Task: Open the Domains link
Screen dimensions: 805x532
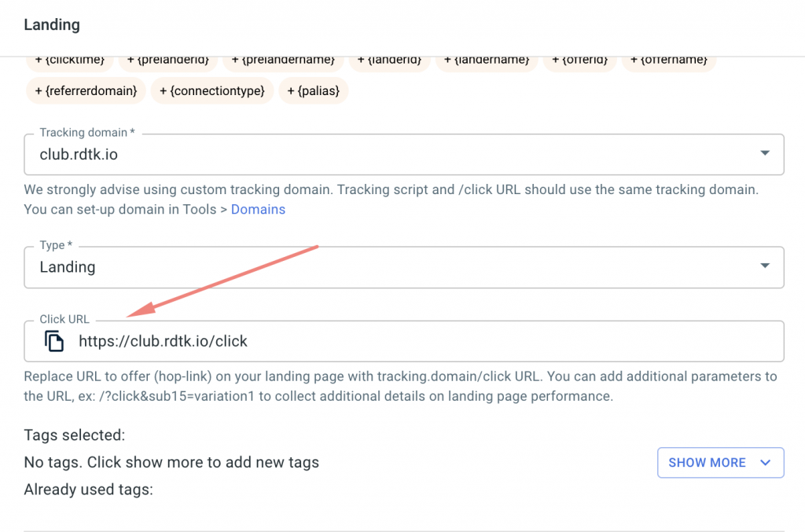Action: click(258, 209)
